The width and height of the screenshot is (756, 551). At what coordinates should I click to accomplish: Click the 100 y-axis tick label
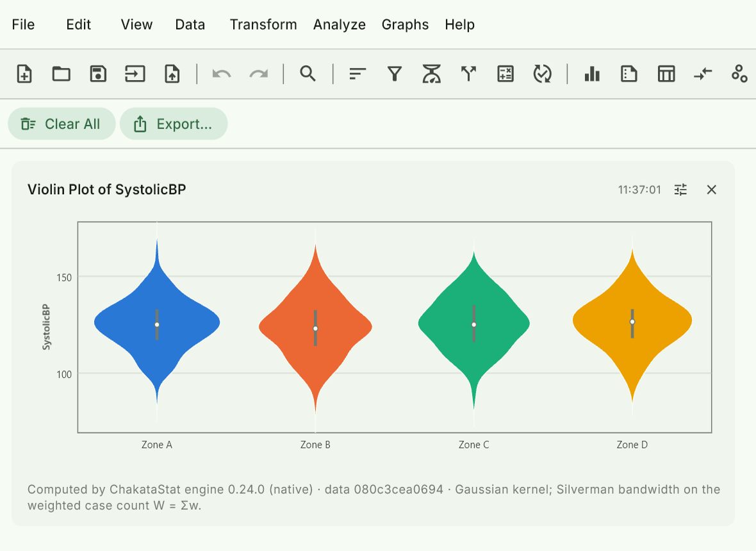(x=63, y=375)
